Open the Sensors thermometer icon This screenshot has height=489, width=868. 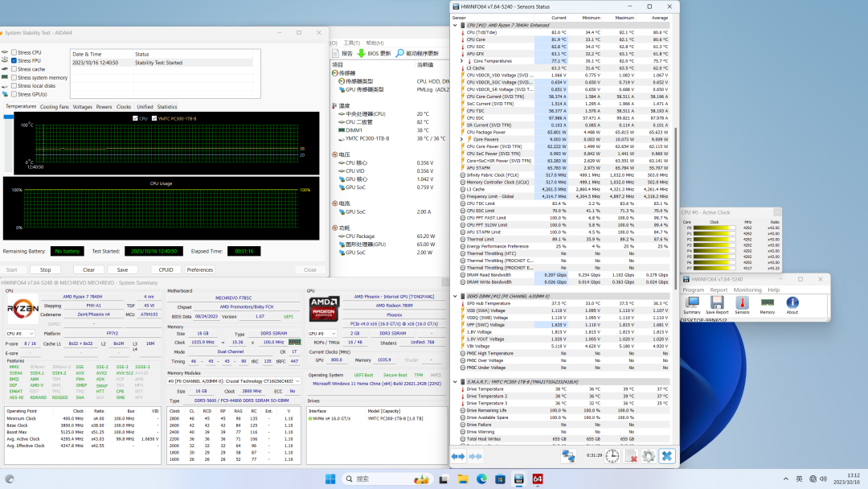743,302
